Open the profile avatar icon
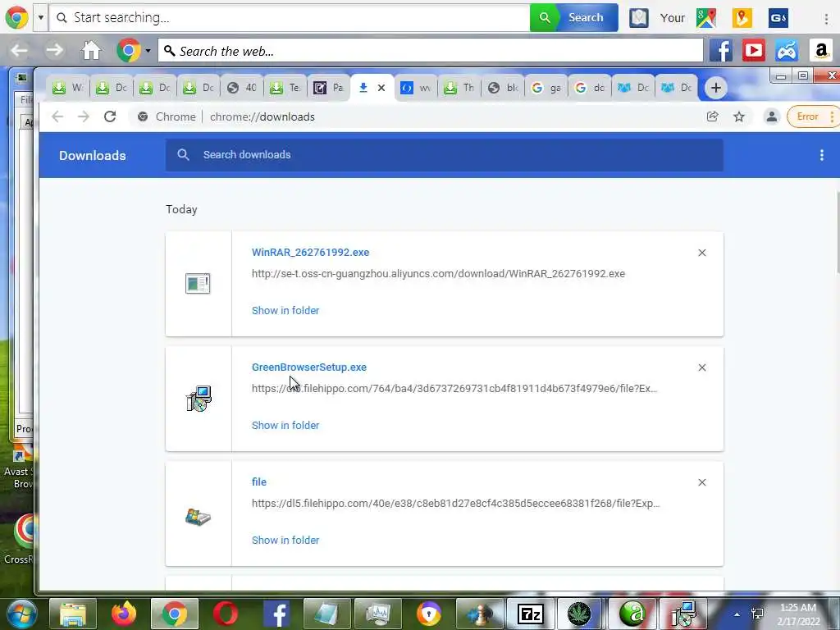The height and width of the screenshot is (630, 840). 771,116
